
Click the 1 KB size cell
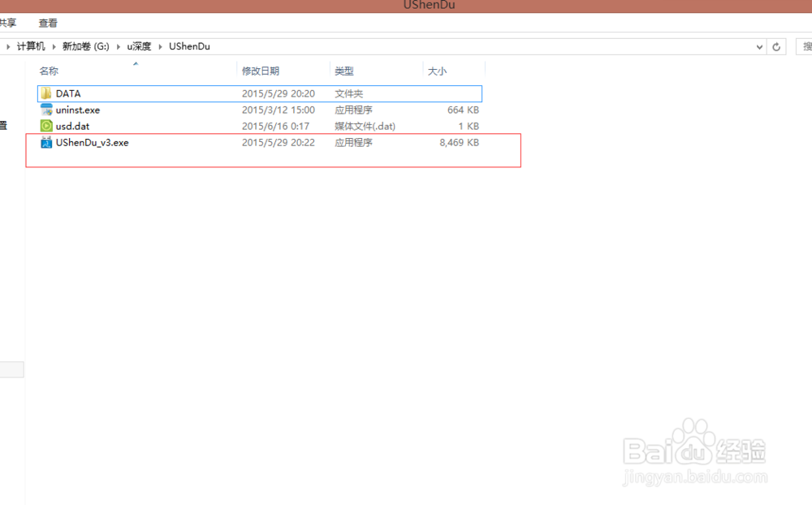pos(469,126)
